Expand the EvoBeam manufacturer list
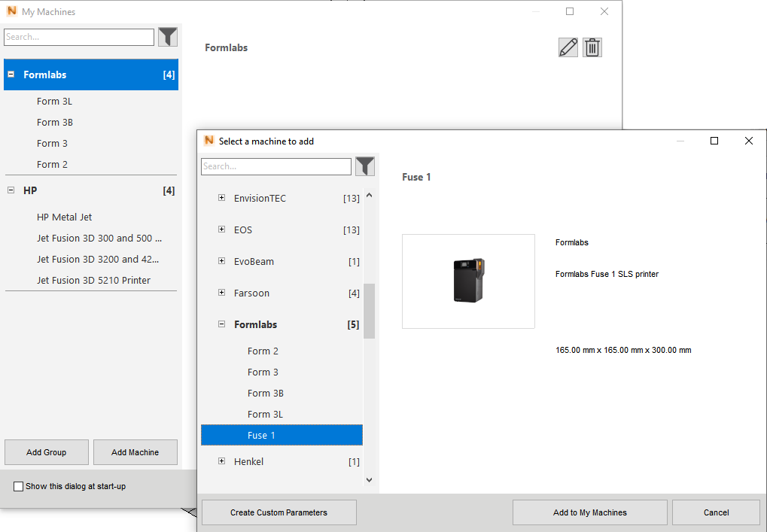The height and width of the screenshot is (532, 767). point(221,261)
